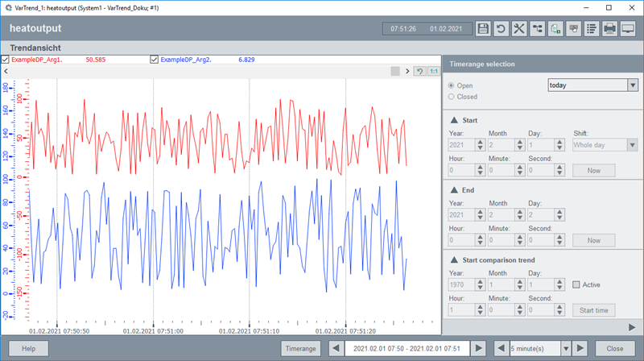Click the tree structure icon
The image size is (644, 361).
[537, 29]
